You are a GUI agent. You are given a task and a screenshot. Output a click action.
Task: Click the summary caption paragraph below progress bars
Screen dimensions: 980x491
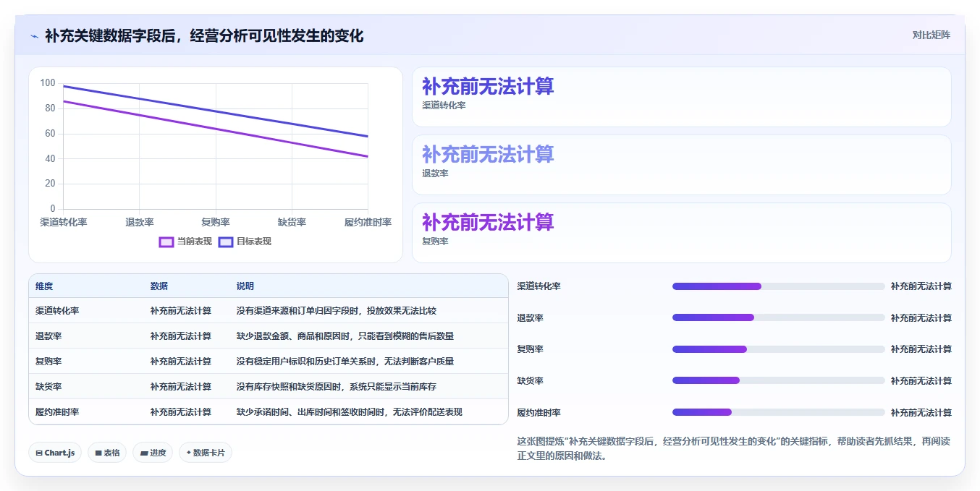pos(734,448)
